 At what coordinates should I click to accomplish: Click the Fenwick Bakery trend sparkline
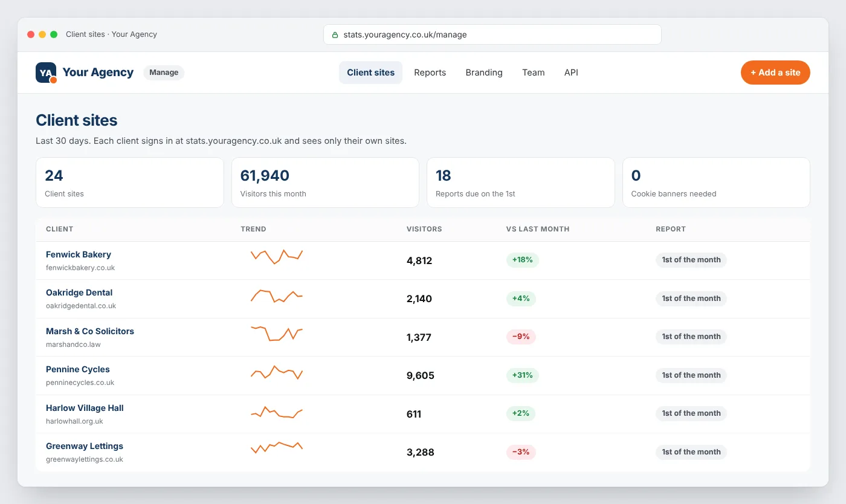pos(277,257)
